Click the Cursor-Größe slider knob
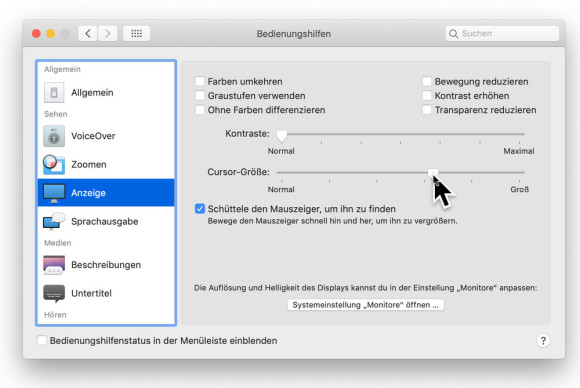 [x=433, y=173]
